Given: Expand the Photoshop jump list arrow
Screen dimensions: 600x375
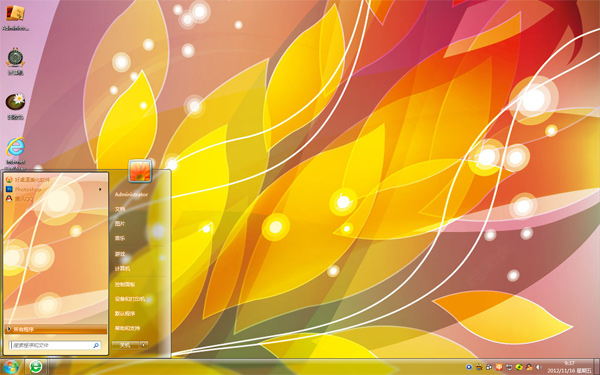Looking at the screenshot, I should [100, 189].
